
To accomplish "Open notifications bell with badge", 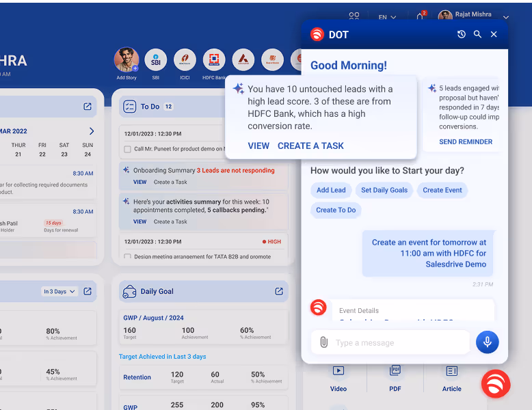I will (421, 16).
